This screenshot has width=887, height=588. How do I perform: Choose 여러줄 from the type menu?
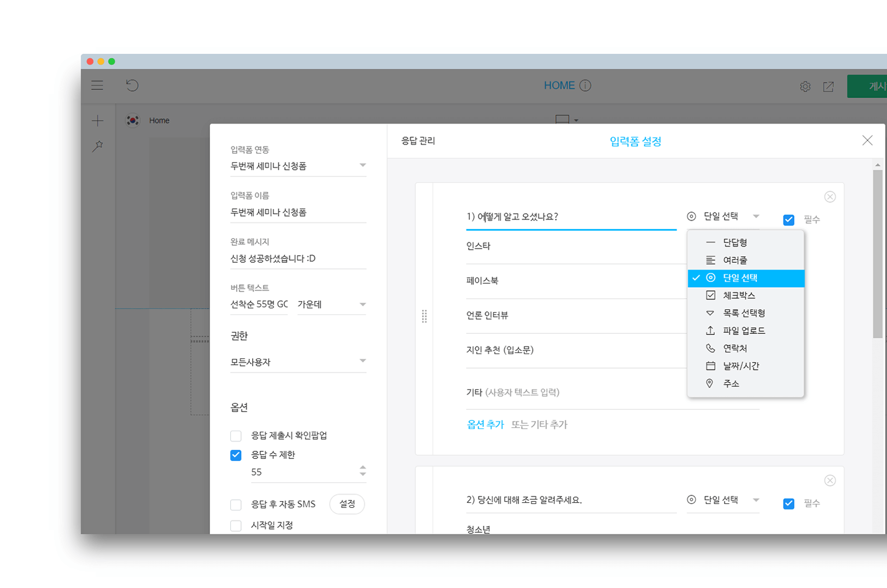pyautogui.click(x=746, y=260)
